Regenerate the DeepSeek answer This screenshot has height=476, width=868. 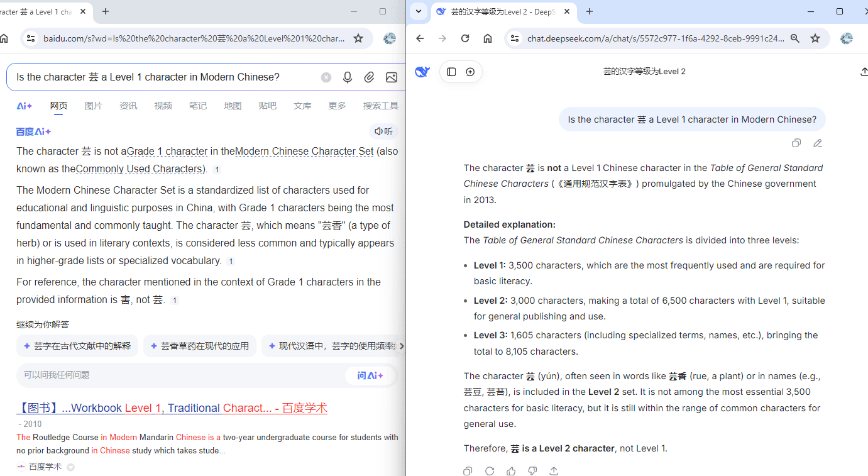[x=490, y=471]
